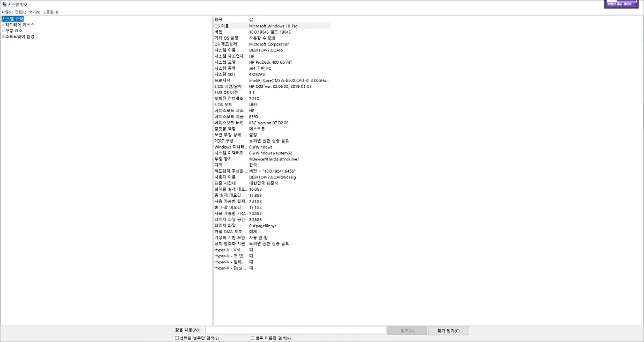The width and height of the screenshot is (644, 342).
Task: Click value 대한민국 표준시
Action: coord(264,183)
